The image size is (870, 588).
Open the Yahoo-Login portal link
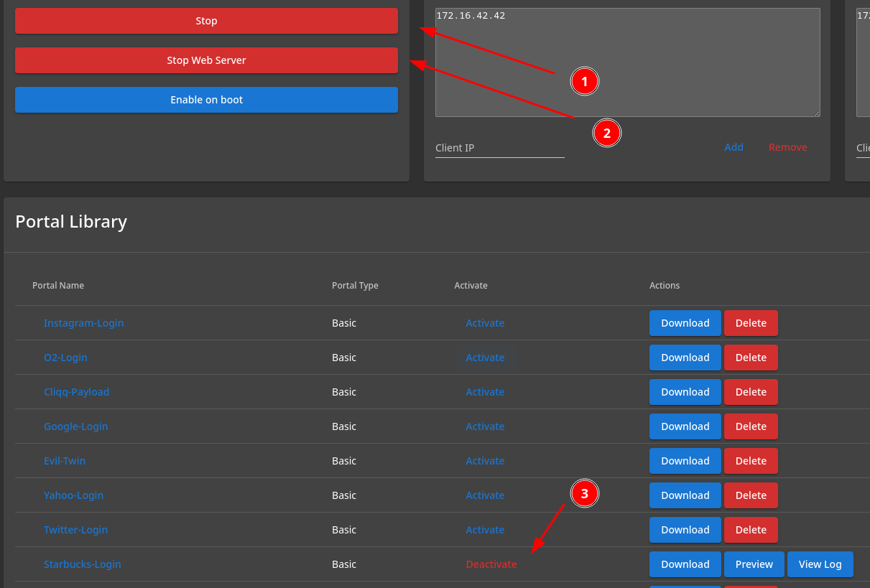tap(73, 495)
